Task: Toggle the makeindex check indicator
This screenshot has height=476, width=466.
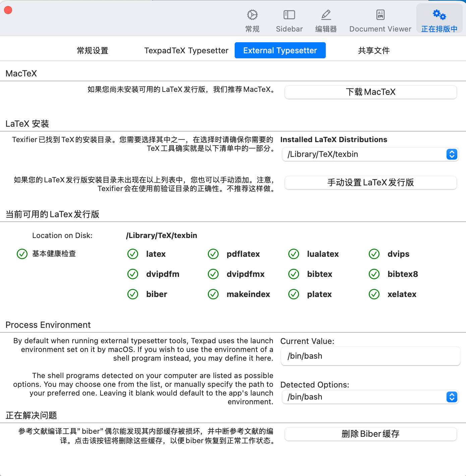Action: pyautogui.click(x=213, y=294)
